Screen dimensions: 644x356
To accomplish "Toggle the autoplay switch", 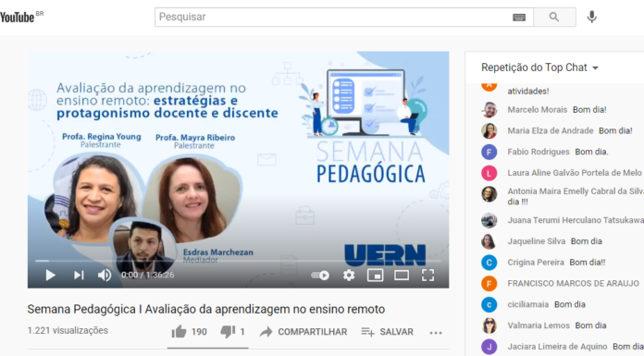I will (x=320, y=276).
